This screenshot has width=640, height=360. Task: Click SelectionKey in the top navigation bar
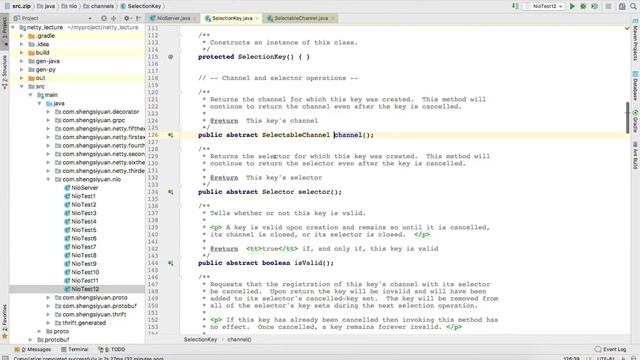coord(140,6)
